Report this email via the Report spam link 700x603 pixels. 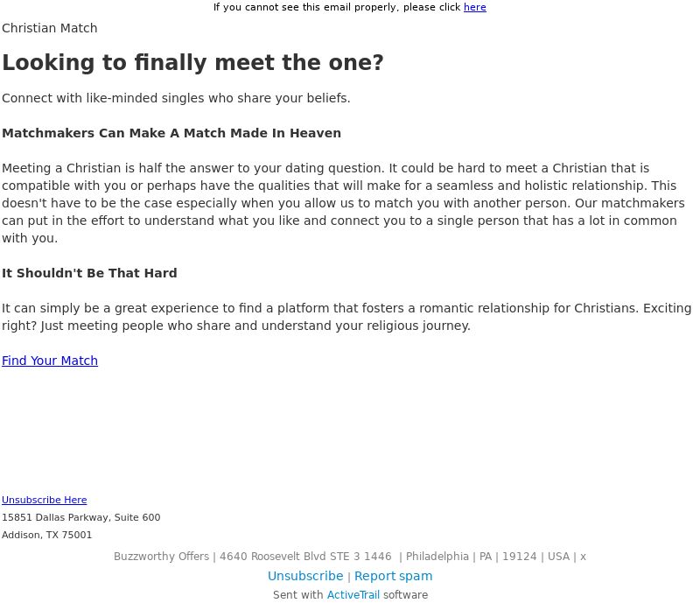tap(393, 576)
